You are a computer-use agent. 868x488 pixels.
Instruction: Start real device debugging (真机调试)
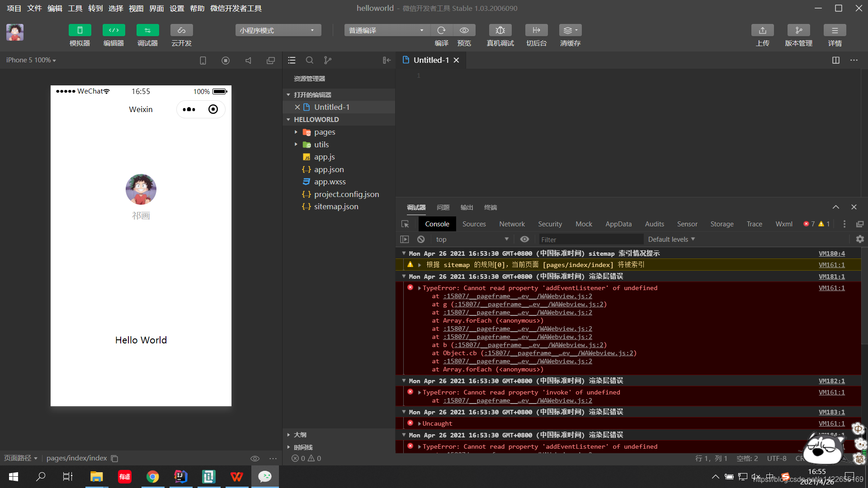coord(500,30)
